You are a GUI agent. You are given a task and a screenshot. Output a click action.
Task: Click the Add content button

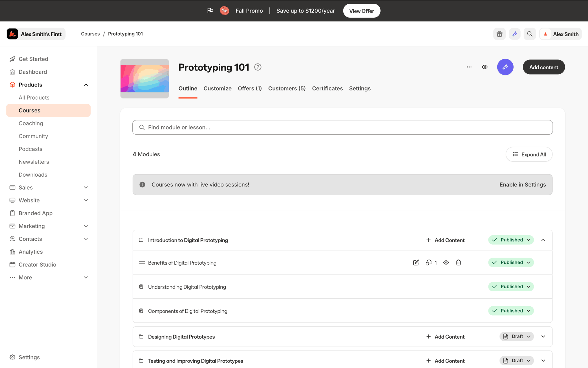pos(544,67)
